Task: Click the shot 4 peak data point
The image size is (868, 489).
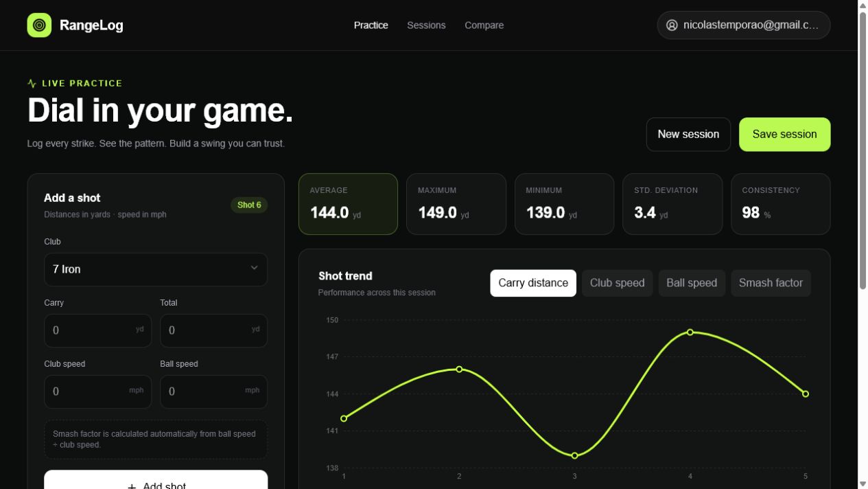Action: pos(690,332)
